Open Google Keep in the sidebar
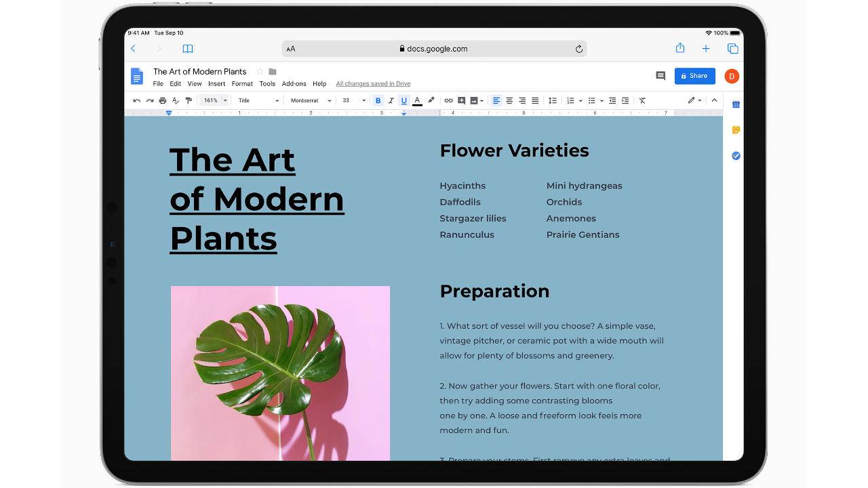The width and height of the screenshot is (868, 488). pos(735,129)
